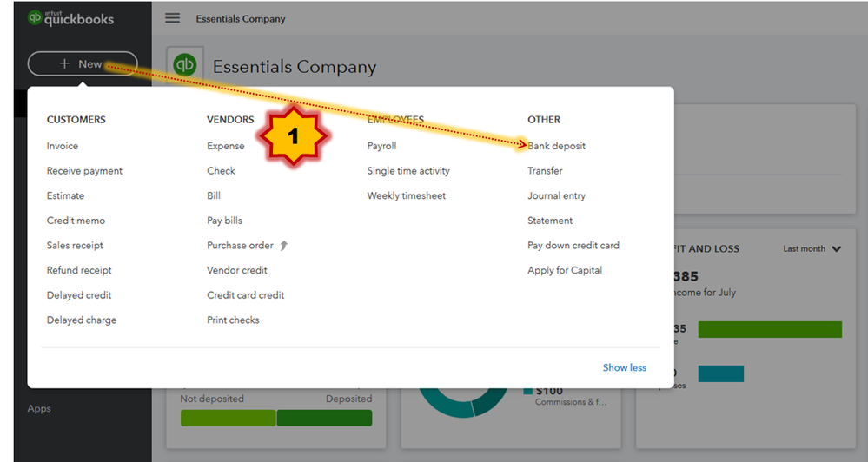
Task: Open the Bill option
Action: [214, 196]
